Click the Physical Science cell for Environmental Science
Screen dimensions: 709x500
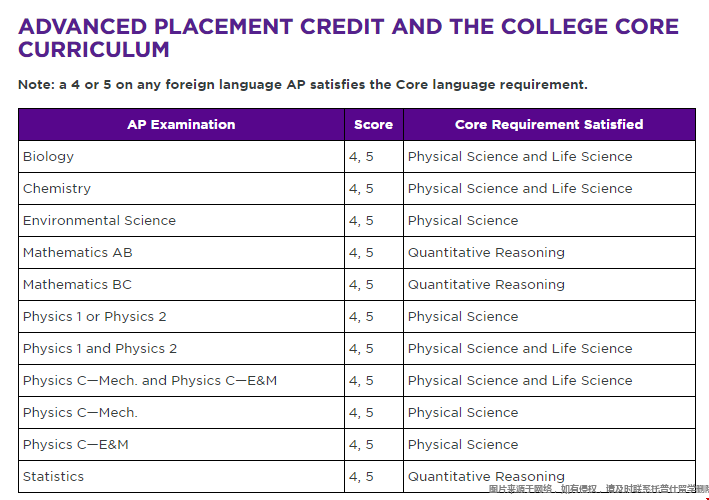click(463, 221)
